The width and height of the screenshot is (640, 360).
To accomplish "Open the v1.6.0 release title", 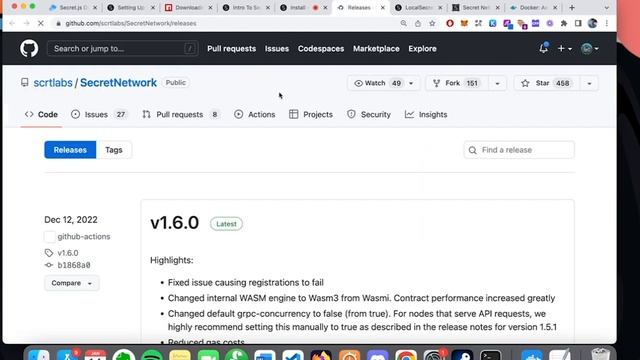I will tap(175, 223).
